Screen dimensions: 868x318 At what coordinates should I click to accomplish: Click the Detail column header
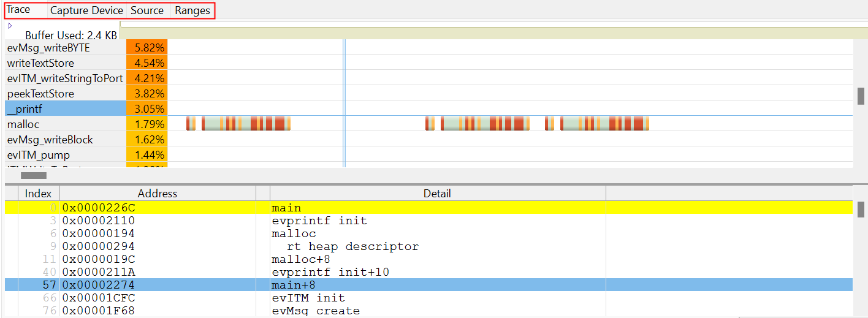(437, 194)
